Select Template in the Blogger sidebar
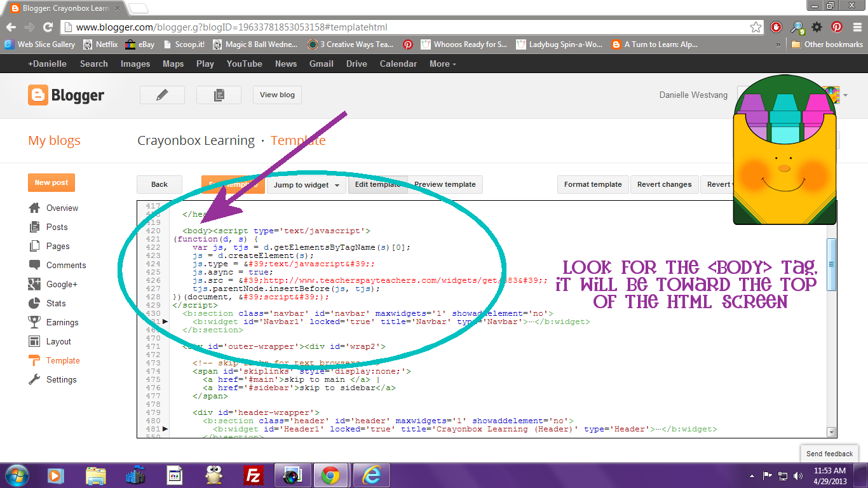 [x=63, y=360]
